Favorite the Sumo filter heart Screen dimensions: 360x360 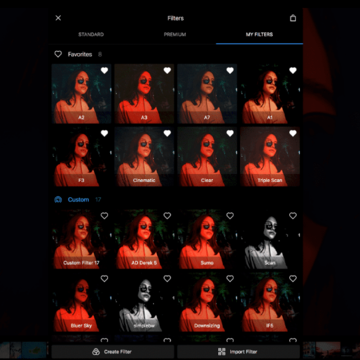click(230, 216)
